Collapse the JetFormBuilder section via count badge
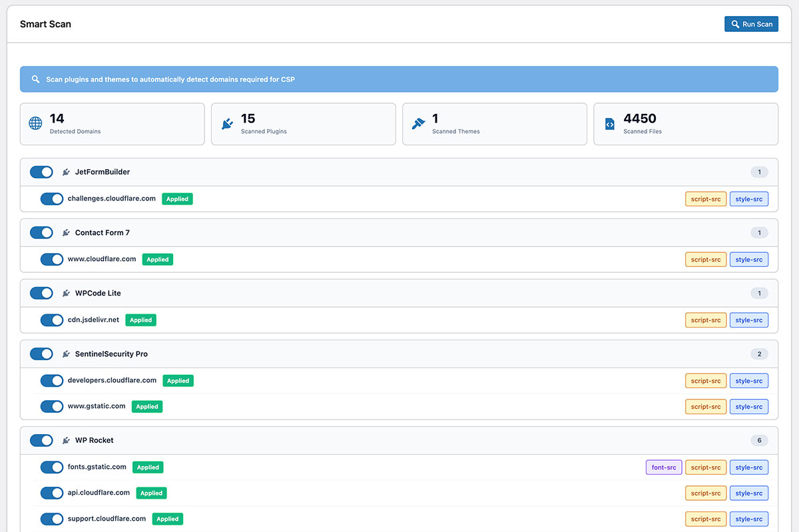The width and height of the screenshot is (799, 532). point(759,172)
